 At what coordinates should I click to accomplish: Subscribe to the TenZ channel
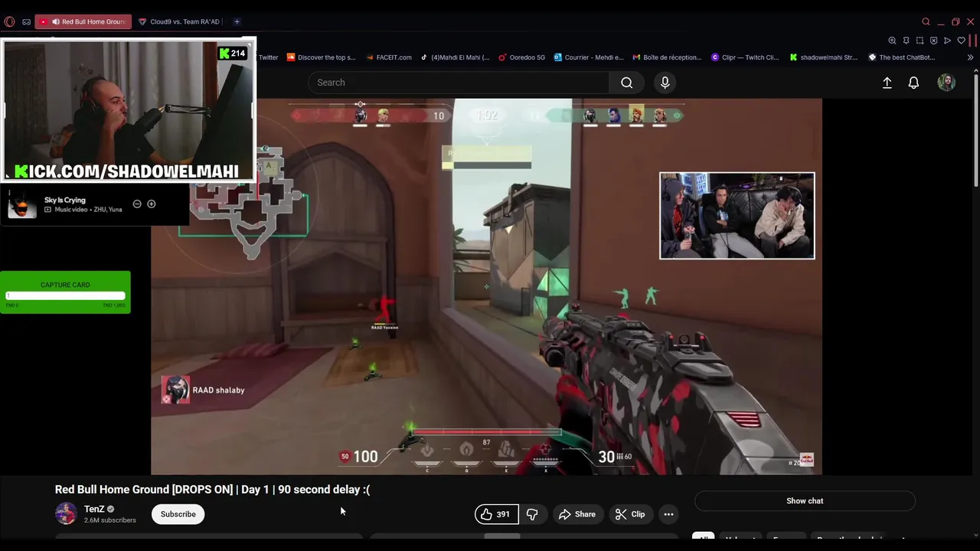[178, 514]
